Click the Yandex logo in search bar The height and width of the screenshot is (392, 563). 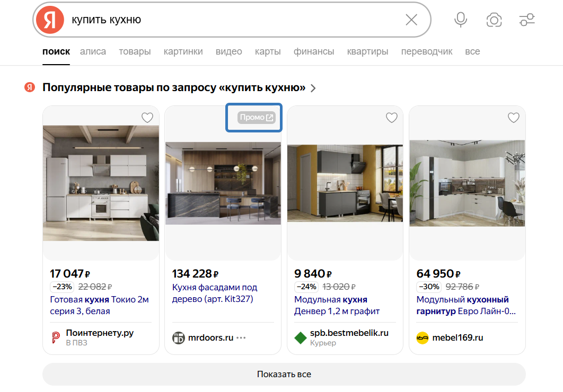[x=50, y=20]
